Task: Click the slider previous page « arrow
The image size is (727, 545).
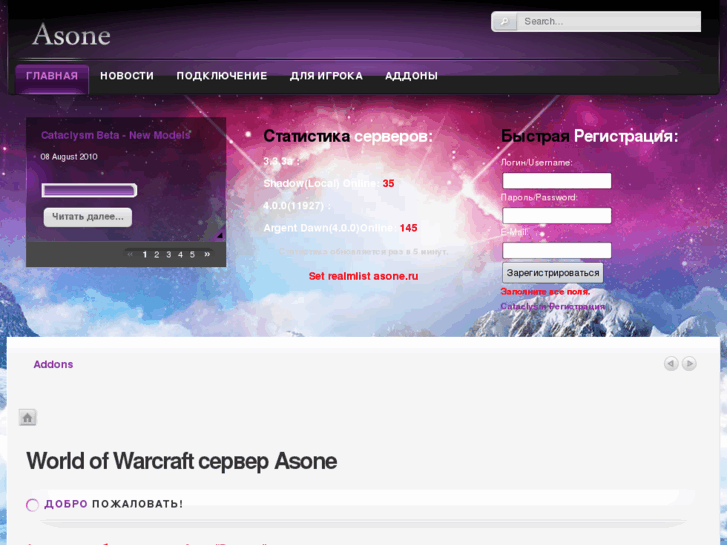Action: click(x=130, y=254)
